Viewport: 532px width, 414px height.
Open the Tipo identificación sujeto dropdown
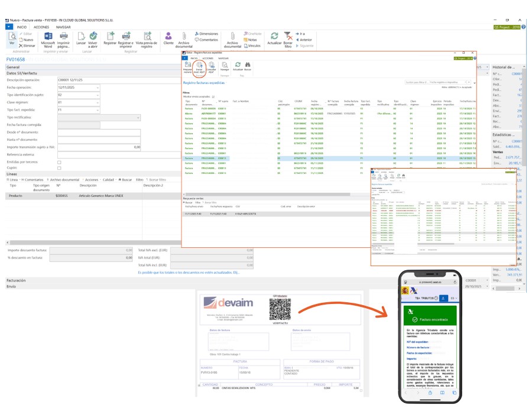[97, 95]
